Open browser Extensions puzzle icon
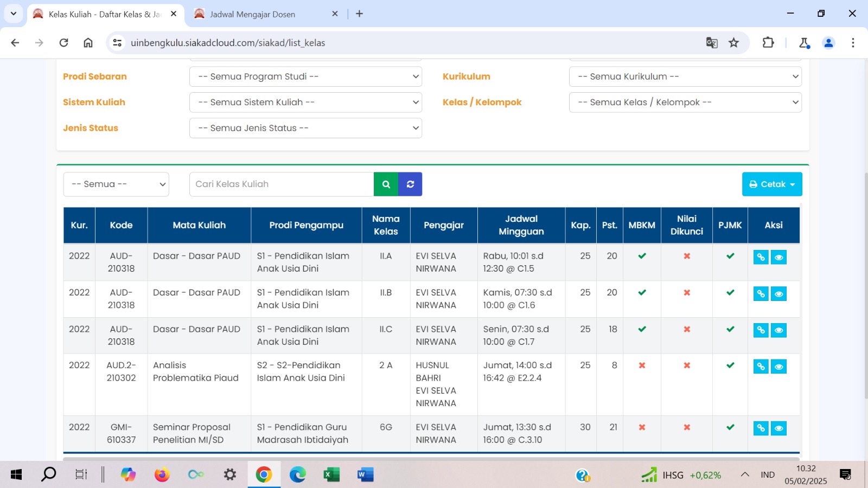This screenshot has height=488, width=868. tap(768, 43)
